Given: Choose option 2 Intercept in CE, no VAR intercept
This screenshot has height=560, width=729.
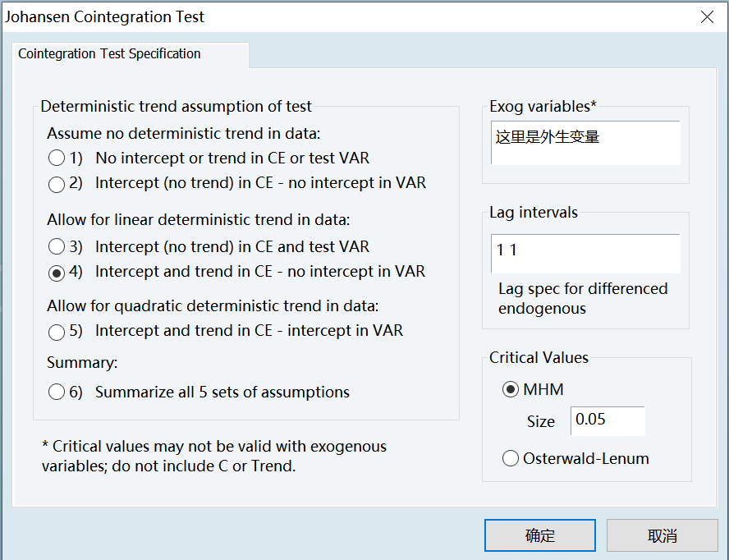Looking at the screenshot, I should click(57, 183).
